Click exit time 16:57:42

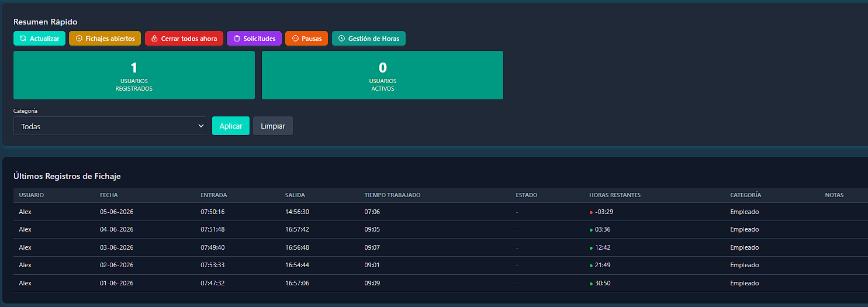pos(298,229)
